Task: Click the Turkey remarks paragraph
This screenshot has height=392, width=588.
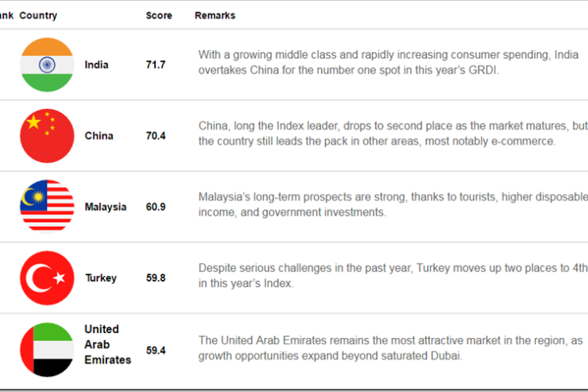Action: (x=393, y=275)
